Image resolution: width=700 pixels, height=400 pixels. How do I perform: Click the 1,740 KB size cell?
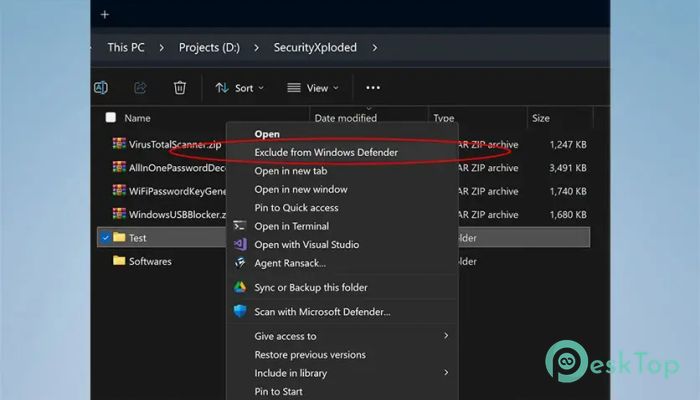[x=568, y=191]
